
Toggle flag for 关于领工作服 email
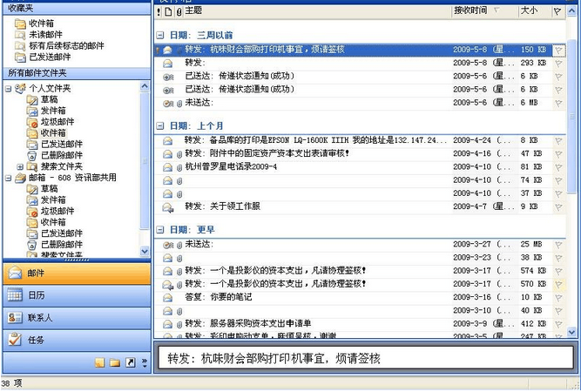(558, 206)
